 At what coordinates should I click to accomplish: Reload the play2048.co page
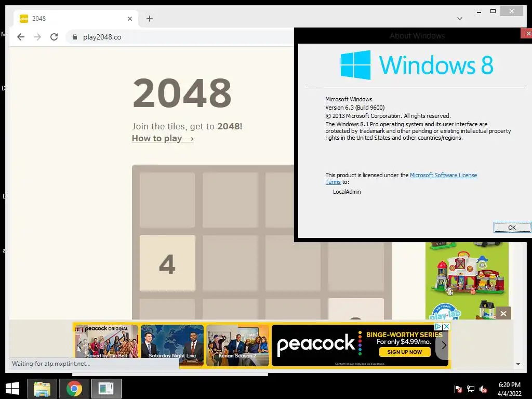point(54,37)
